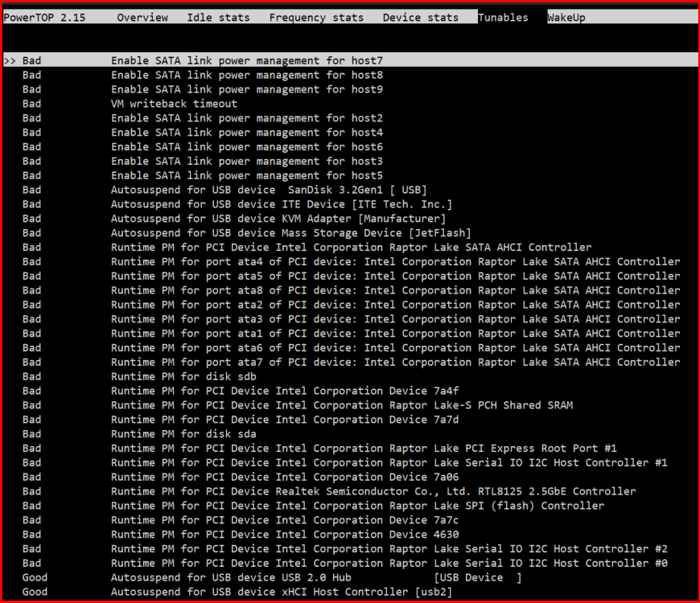Select Runtime PM for port ata4 row
Viewport: 700px width, 603px height.
point(352,261)
